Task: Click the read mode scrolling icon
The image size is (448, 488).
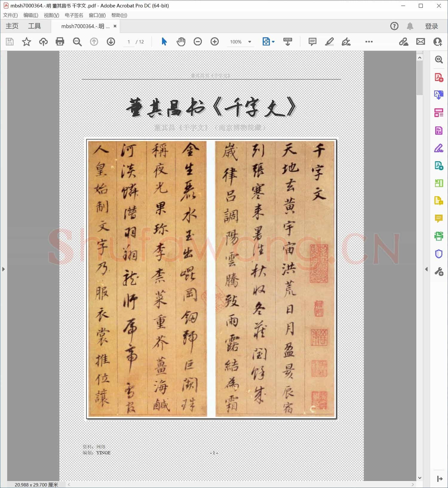Action: 288,42
